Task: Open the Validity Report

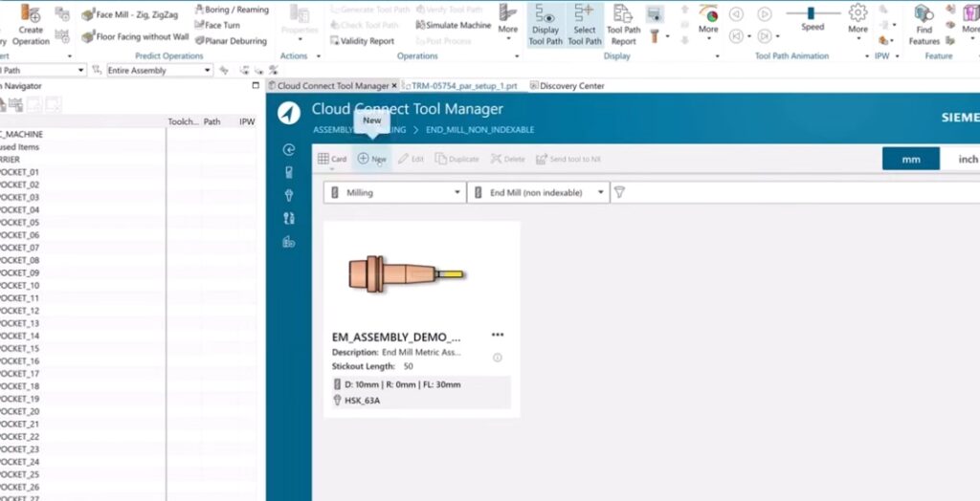Action: [362, 41]
